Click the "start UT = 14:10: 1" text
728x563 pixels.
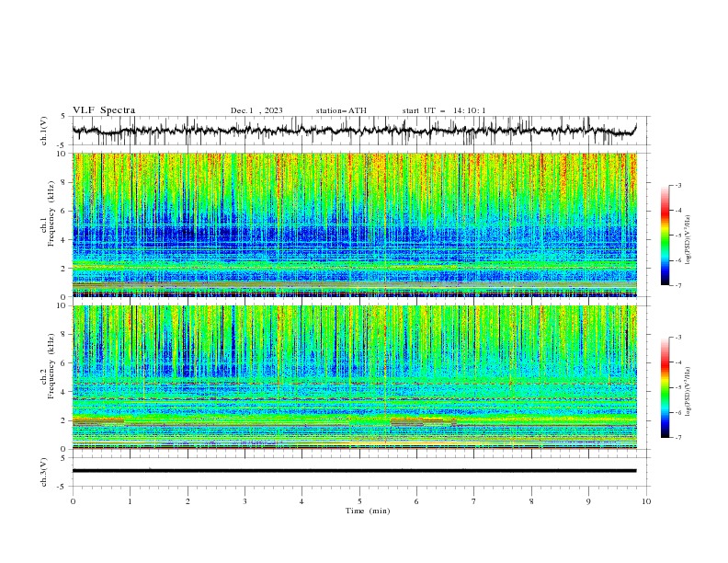click(444, 110)
